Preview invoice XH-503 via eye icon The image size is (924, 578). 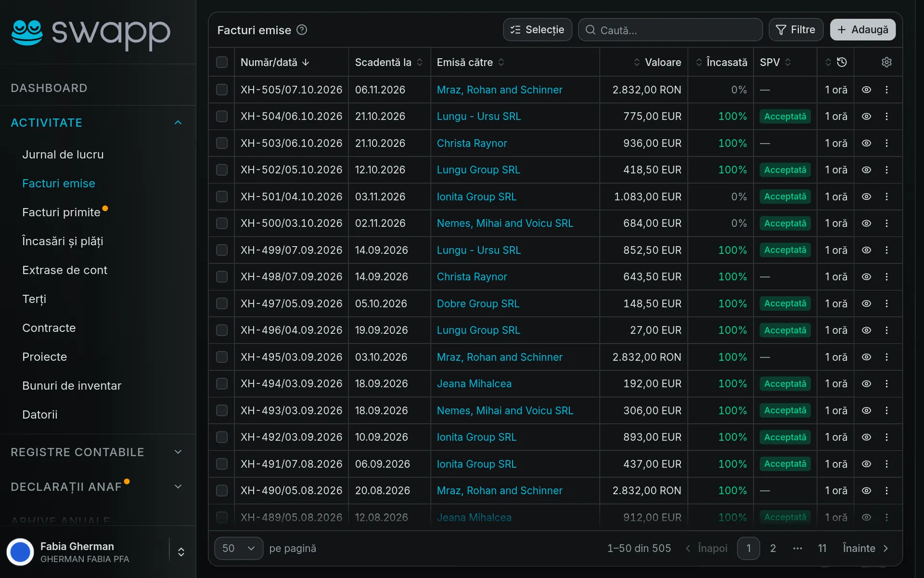click(866, 143)
